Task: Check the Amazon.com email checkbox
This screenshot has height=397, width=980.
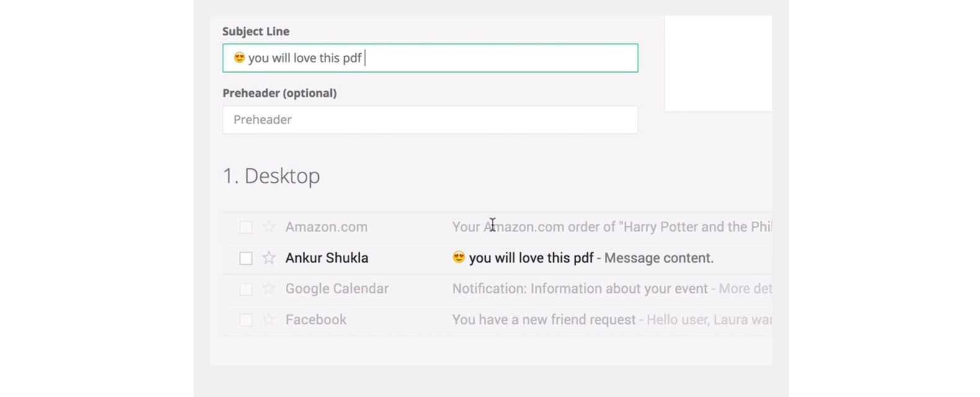Action: [x=246, y=227]
